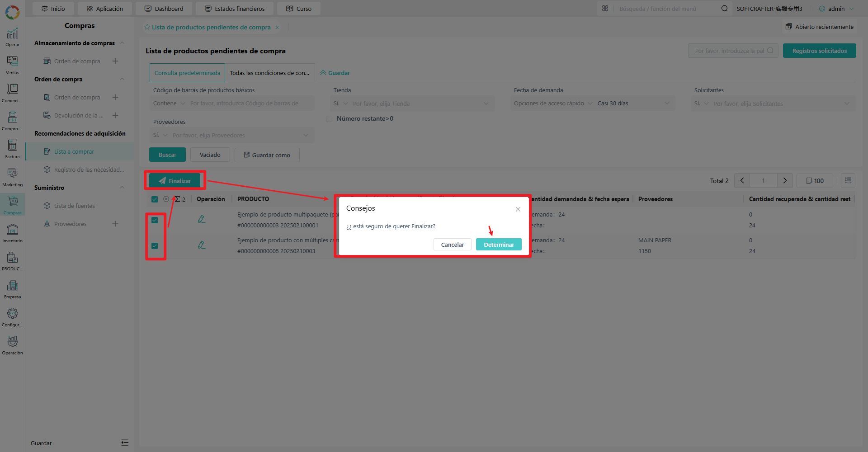Open the Marketing sidebar module
The width and height of the screenshot is (868, 452).
12,177
